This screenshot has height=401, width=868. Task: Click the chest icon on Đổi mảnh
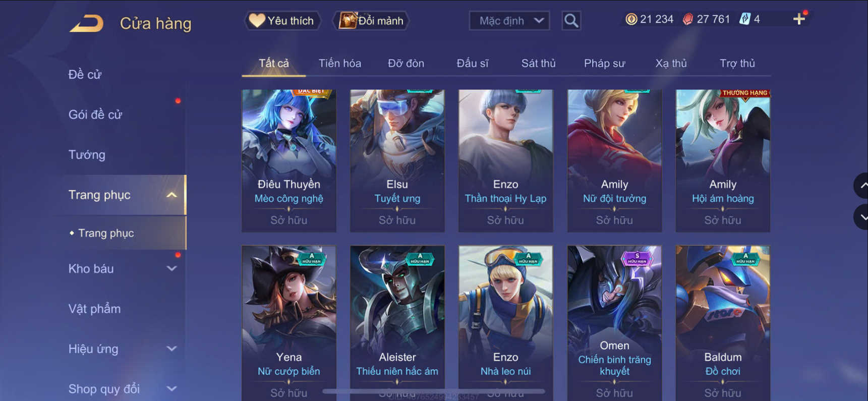click(x=348, y=20)
